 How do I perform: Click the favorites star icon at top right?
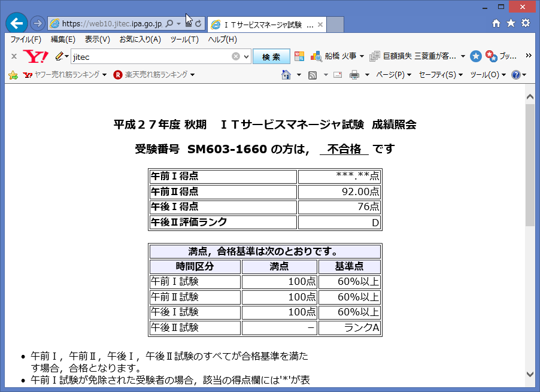512,23
